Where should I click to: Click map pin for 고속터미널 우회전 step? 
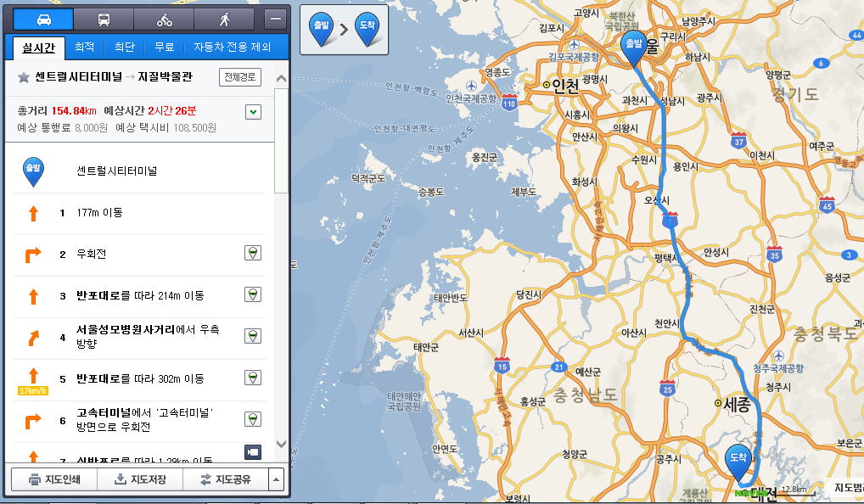253,419
